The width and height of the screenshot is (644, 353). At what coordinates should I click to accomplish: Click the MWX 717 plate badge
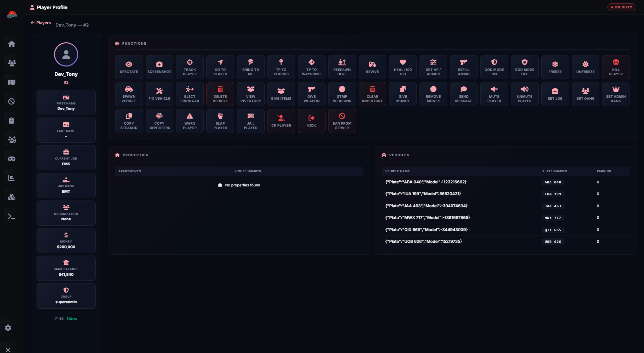click(553, 218)
